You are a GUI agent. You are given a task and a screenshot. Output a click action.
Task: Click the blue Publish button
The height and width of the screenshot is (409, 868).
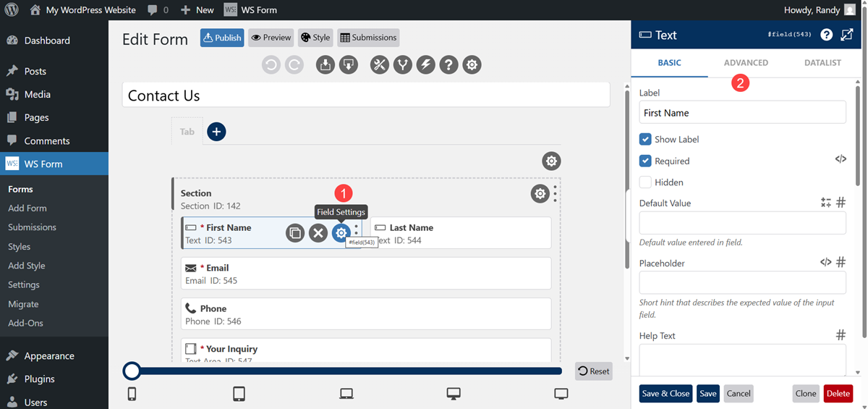(x=222, y=38)
